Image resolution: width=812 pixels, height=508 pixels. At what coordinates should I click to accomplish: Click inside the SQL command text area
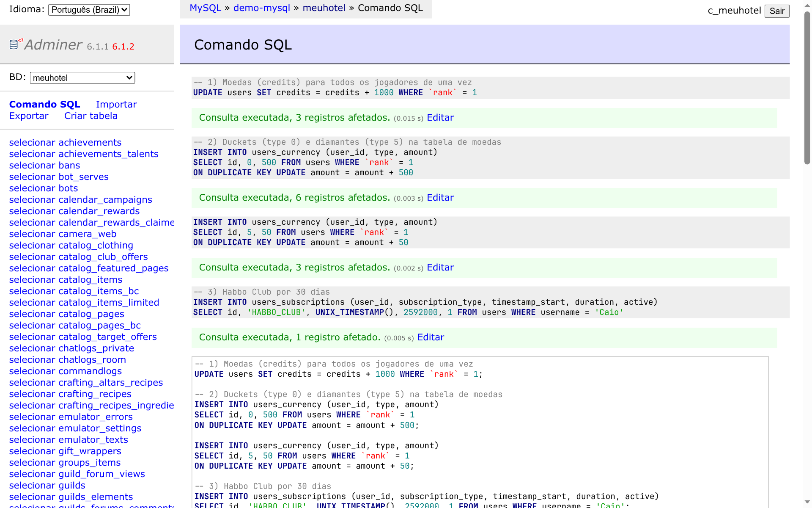pos(480,432)
